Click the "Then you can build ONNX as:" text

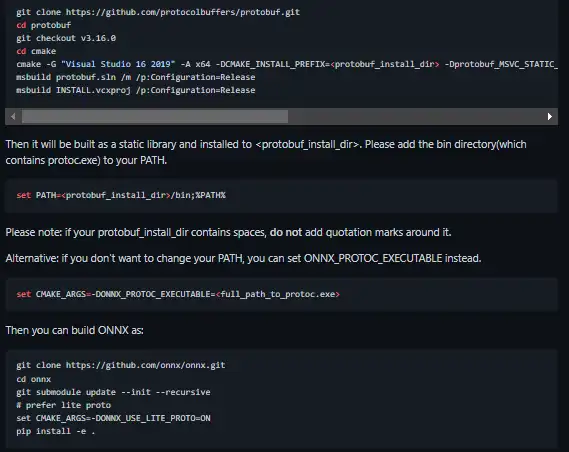click(x=74, y=330)
